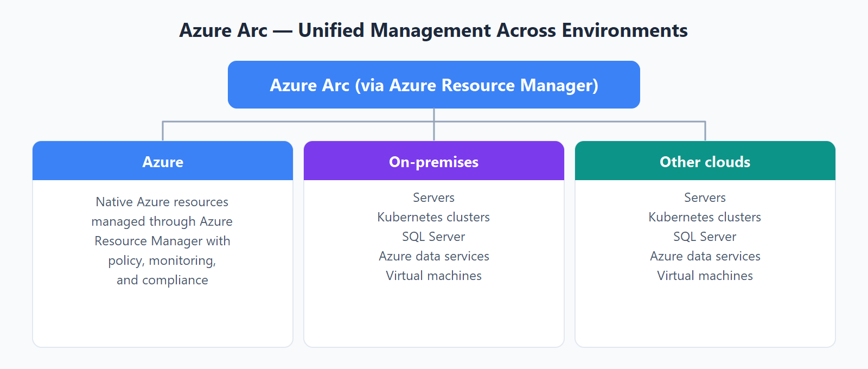The image size is (868, 369).
Task: Click 'Virtual machines' under Other clouds
Action: [x=705, y=276]
